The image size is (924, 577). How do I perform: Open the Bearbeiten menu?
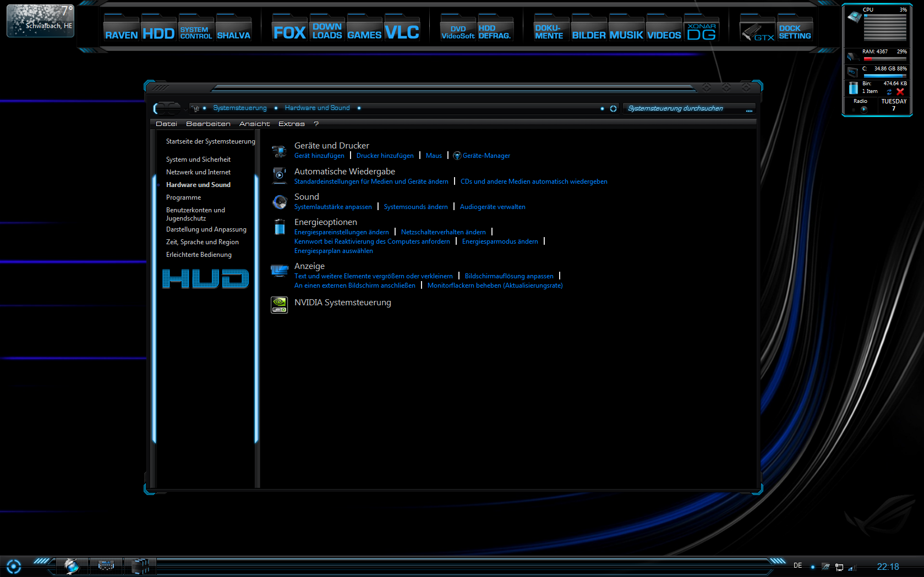pos(208,124)
